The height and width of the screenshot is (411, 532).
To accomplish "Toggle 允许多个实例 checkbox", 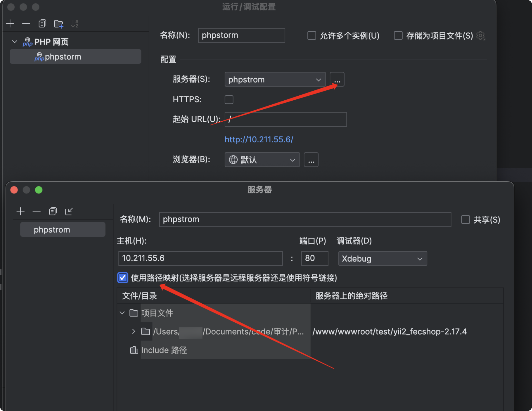I will (312, 36).
